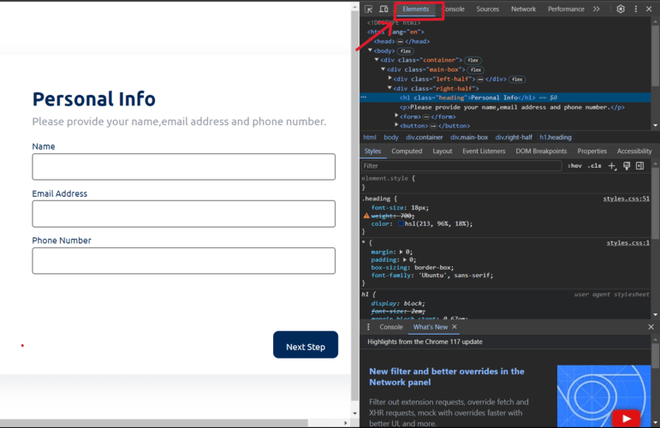Open the Computed pane tab
660x428 pixels.
coord(407,151)
